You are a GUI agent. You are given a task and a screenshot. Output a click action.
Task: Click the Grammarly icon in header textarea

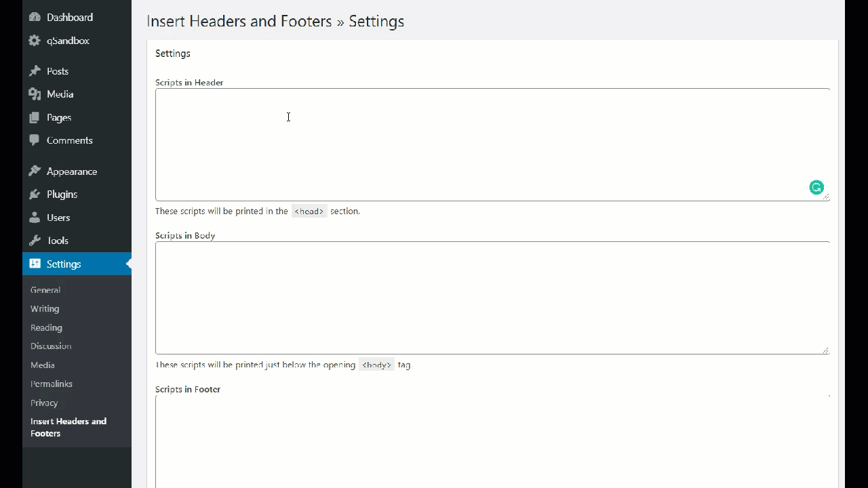(816, 188)
